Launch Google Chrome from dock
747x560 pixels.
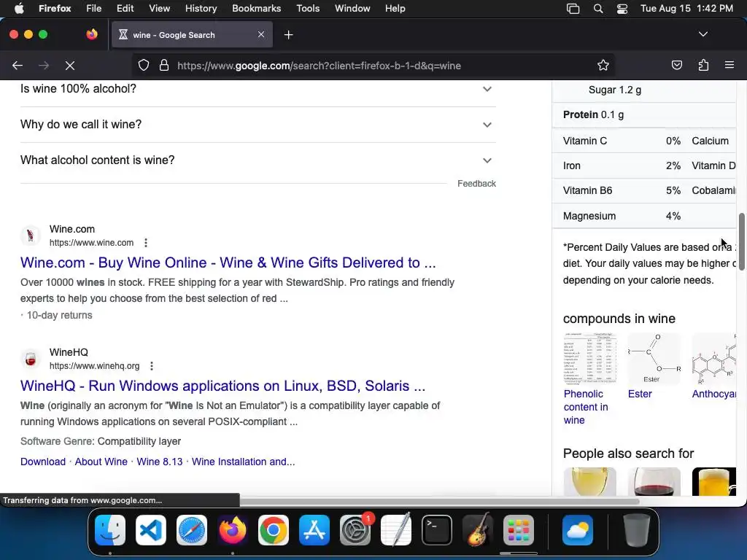click(x=274, y=530)
